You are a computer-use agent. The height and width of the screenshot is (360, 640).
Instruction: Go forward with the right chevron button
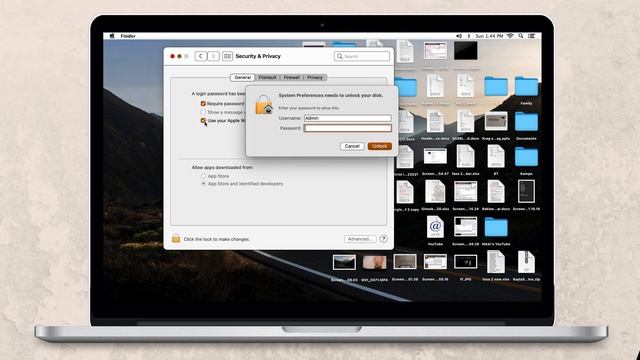pyautogui.click(x=213, y=56)
